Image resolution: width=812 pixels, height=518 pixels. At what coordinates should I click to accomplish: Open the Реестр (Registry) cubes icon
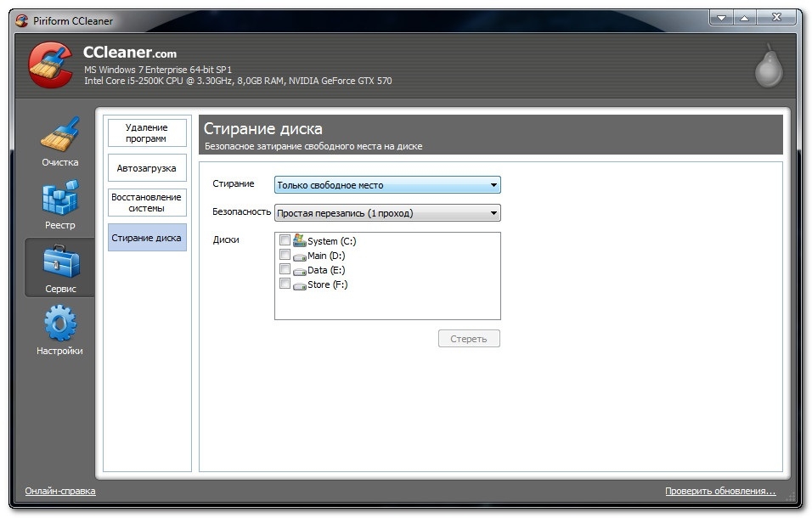[59, 198]
